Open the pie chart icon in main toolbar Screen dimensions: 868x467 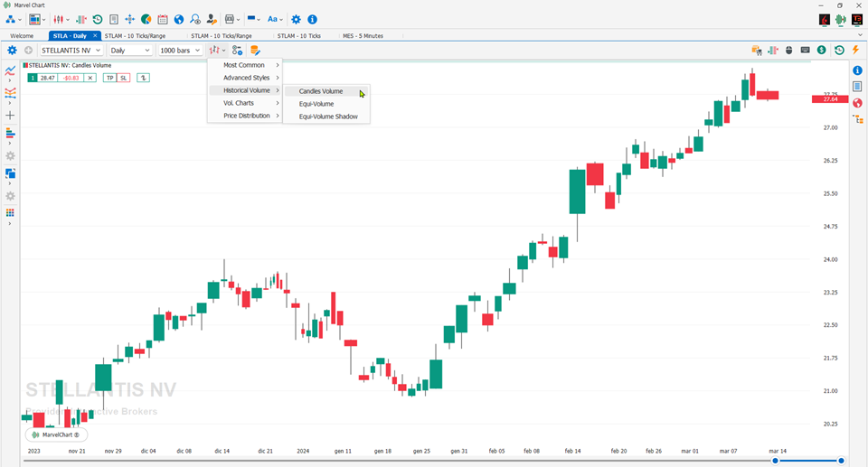(x=146, y=19)
